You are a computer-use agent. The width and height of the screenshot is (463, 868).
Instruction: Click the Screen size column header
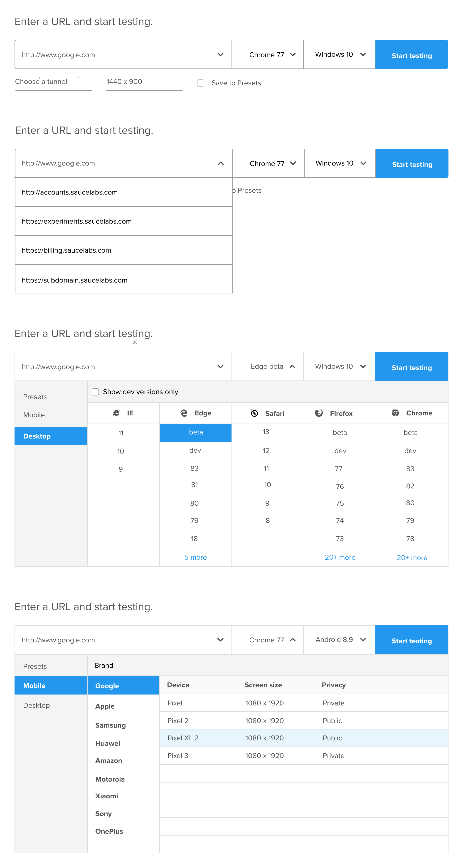tap(263, 685)
